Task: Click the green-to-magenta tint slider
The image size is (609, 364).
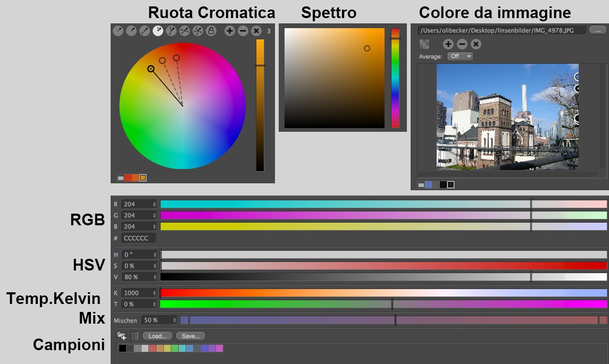Action: (x=383, y=304)
